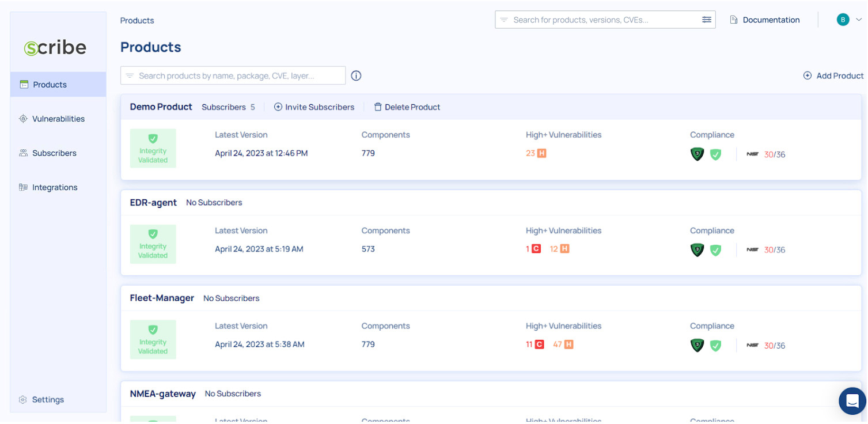Click EDR-agent NIST 30/36 score
The height and width of the screenshot is (424, 868).
coord(766,250)
